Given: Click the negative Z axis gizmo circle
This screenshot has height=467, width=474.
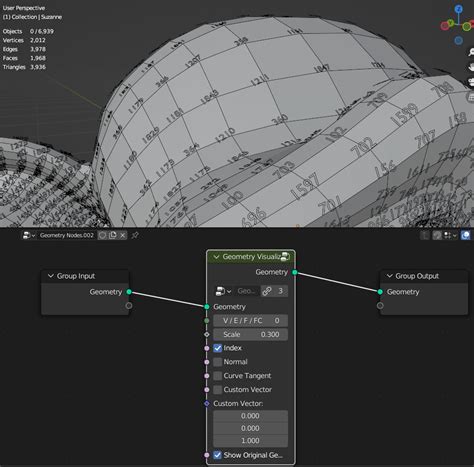Looking at the screenshot, I should point(459,41).
